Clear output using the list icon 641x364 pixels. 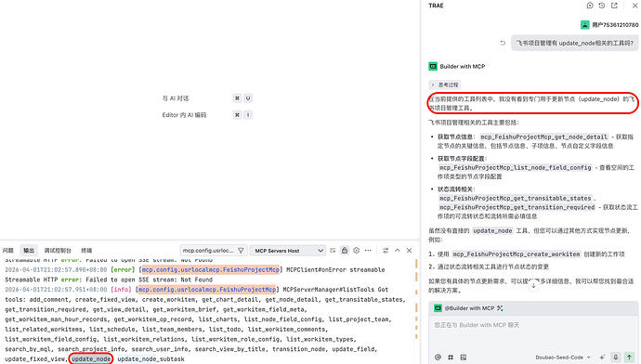click(333, 251)
